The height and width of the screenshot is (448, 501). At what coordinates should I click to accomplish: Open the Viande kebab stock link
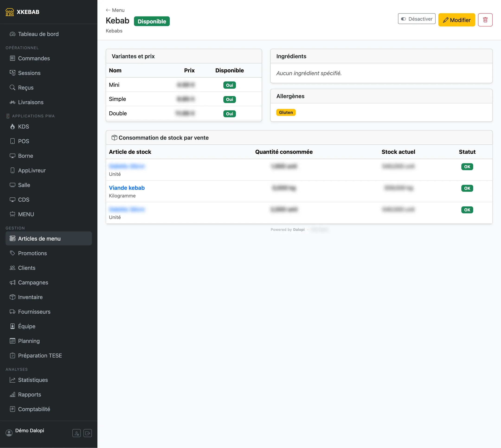coord(127,187)
